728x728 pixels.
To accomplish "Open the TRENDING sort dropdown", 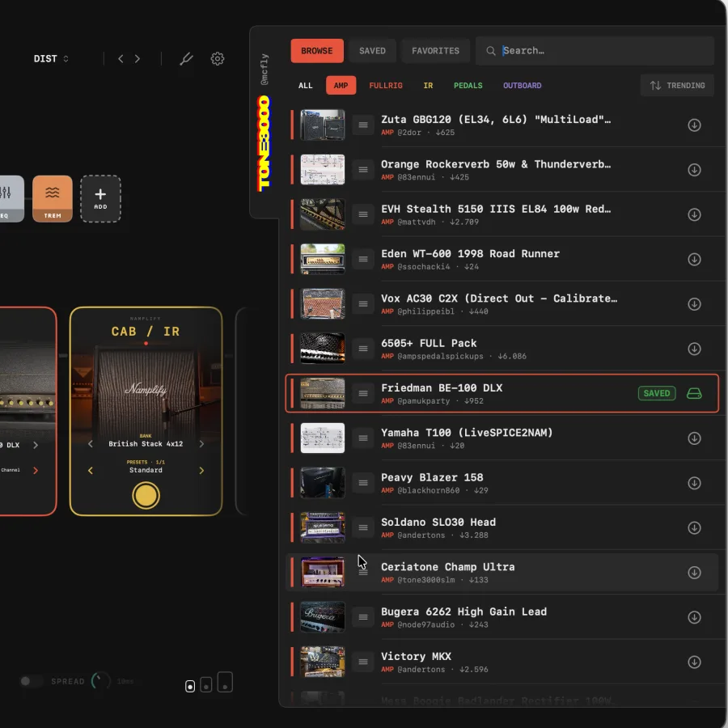I will coord(677,86).
